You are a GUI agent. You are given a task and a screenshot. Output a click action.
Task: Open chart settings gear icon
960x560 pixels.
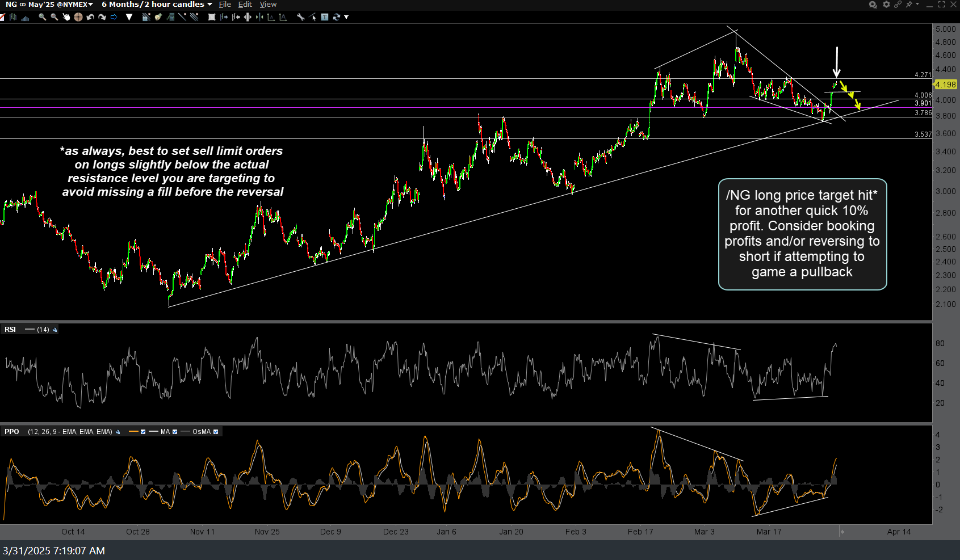coord(886,5)
